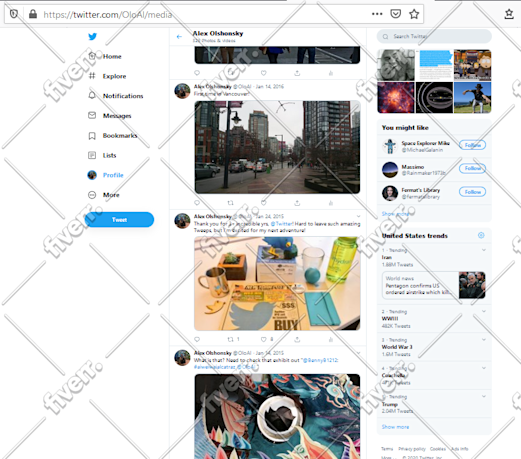Open the Pentagon confirms US airstrike news card
This screenshot has height=459, width=521.
[434, 285]
